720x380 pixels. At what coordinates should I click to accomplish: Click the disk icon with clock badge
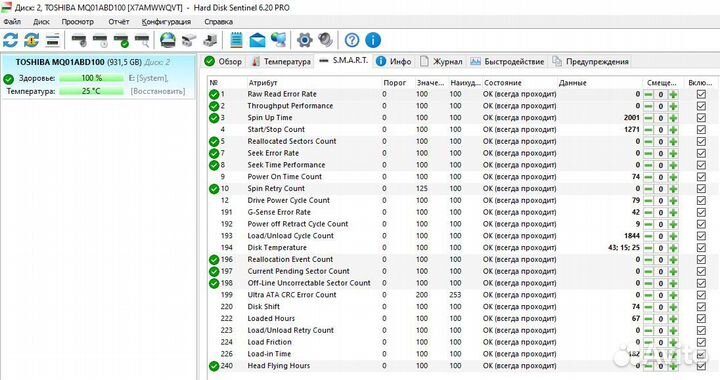point(100,40)
